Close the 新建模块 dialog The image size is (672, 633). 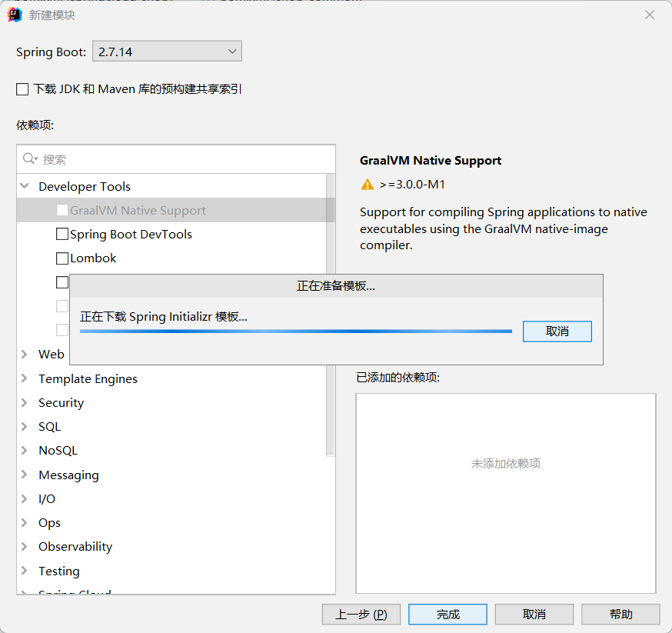coord(649,15)
